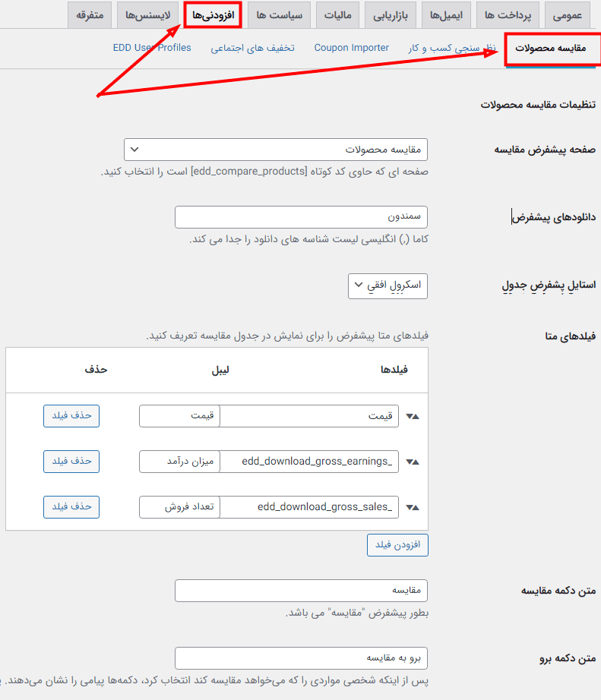Image resolution: width=601 pixels, height=700 pixels.
Task: Select the مالیات tab
Action: coord(338,15)
